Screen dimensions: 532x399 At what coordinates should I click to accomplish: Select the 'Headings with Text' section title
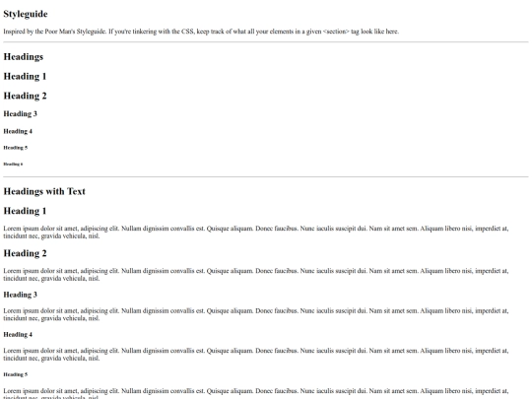[x=44, y=191]
